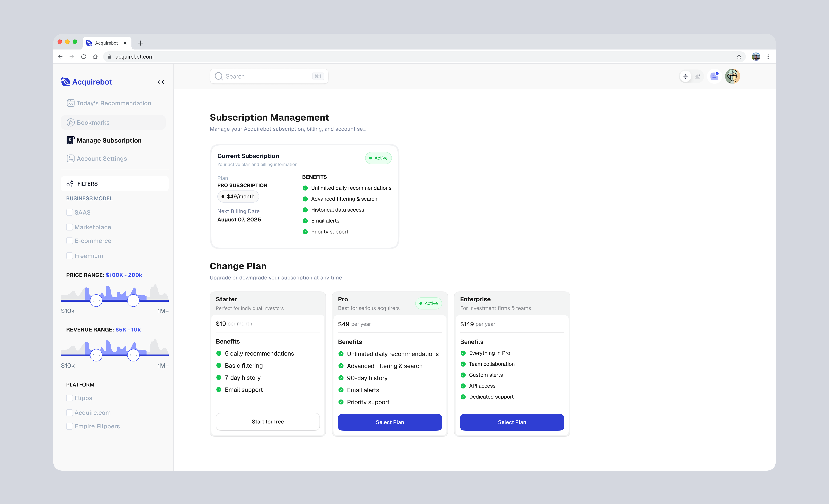Open Chrome's three-dot browser menu

tap(768, 56)
